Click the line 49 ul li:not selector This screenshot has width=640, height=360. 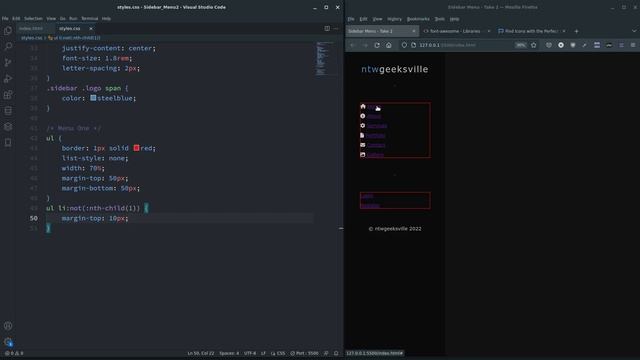click(x=93, y=208)
